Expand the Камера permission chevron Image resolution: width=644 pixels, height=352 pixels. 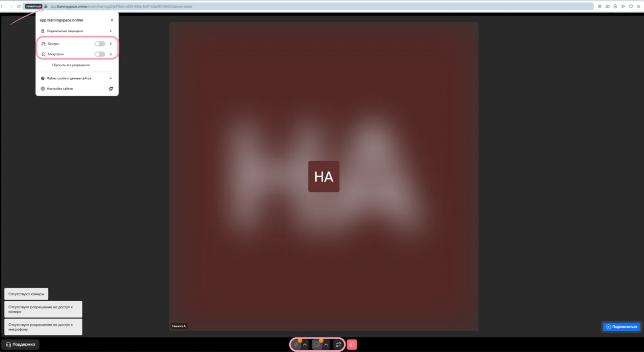[x=111, y=44]
